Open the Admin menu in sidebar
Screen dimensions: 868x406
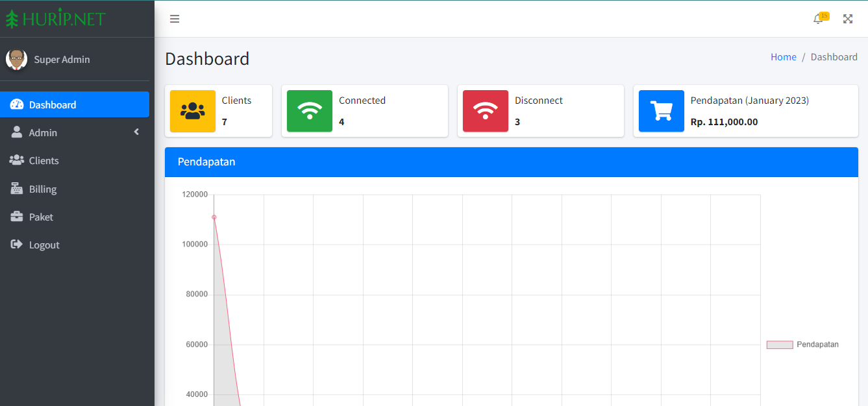43,132
